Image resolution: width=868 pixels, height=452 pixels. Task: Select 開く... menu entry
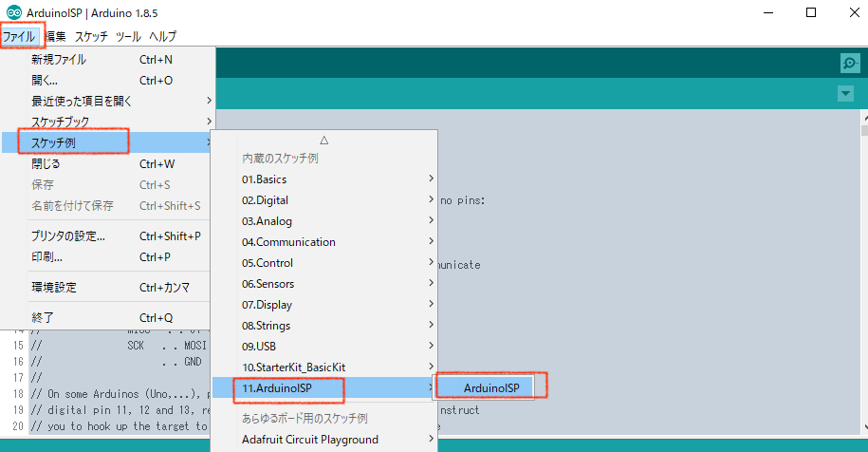point(107,81)
